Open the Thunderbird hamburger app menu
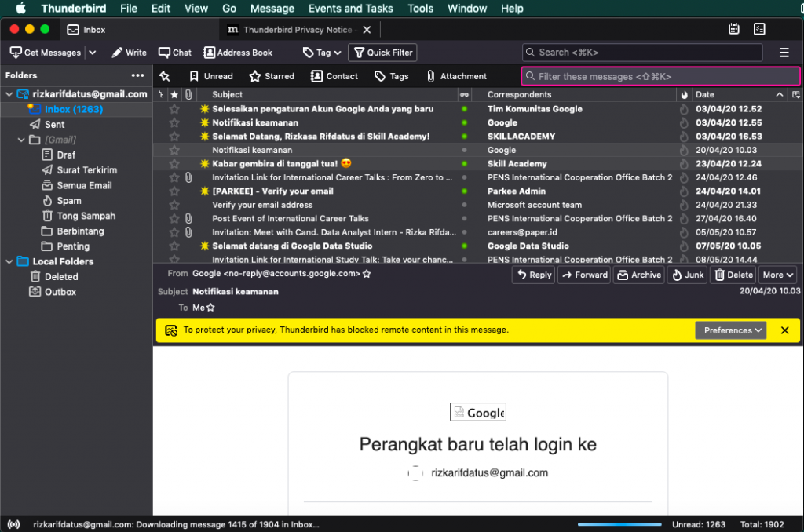This screenshot has width=804, height=532. click(x=784, y=53)
